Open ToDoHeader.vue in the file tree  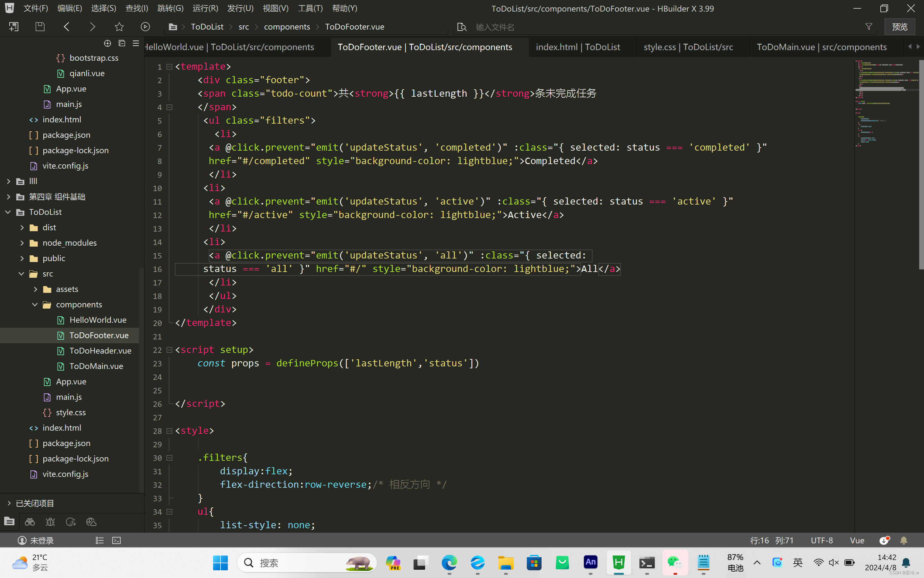(100, 351)
